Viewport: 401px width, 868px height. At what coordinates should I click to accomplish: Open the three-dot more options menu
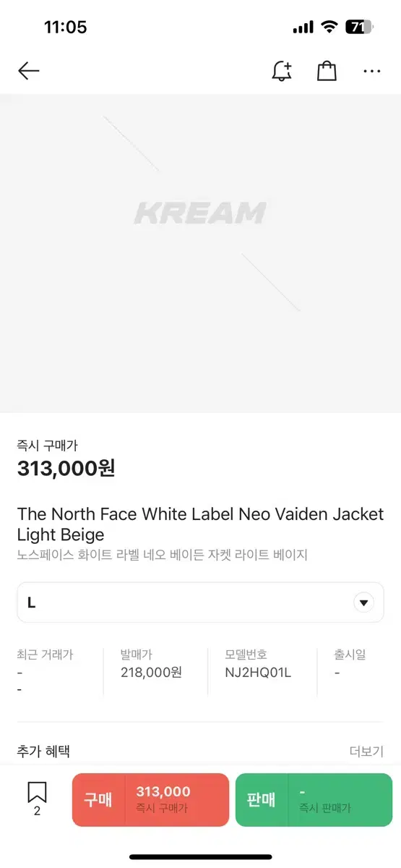[371, 72]
